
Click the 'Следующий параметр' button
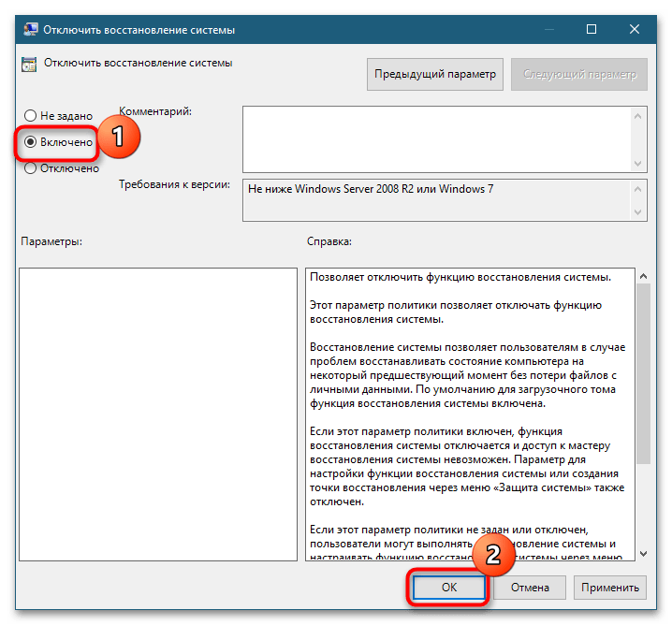[579, 74]
